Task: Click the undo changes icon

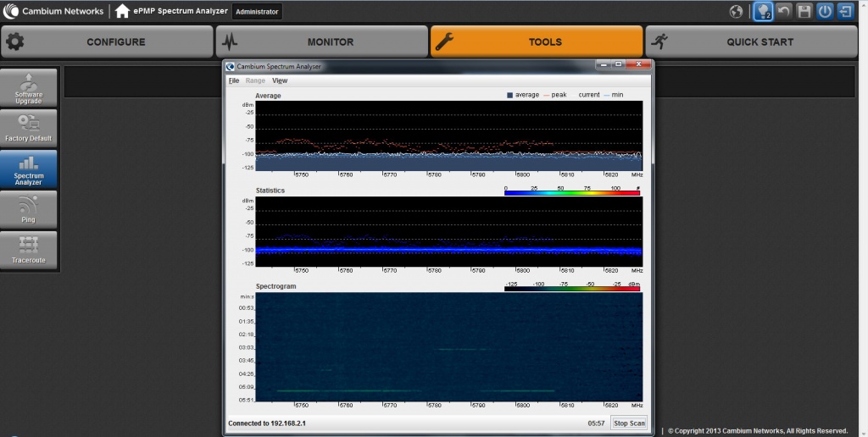Action: click(784, 12)
